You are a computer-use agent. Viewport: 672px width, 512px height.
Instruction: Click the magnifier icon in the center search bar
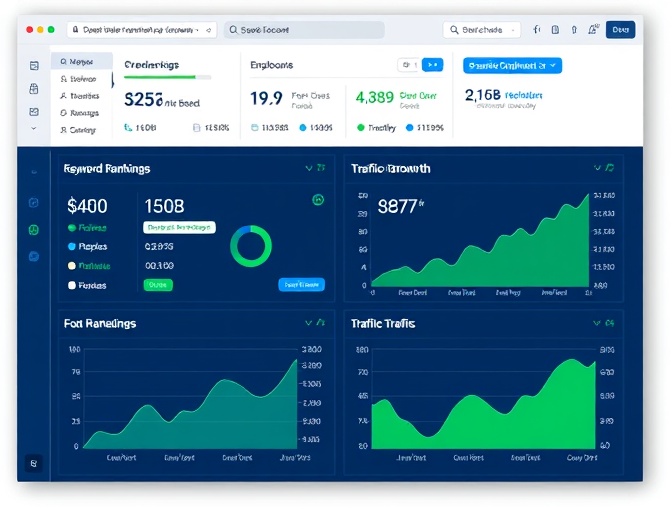point(233,30)
